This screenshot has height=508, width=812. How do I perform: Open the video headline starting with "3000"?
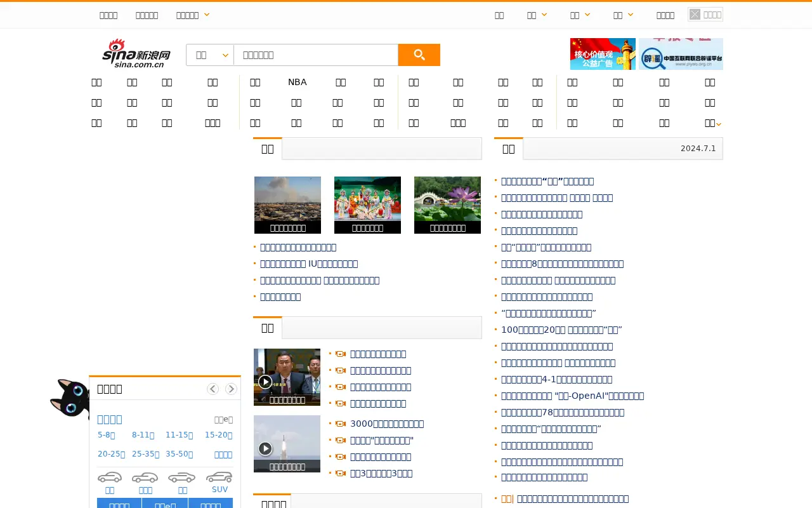coord(387,424)
